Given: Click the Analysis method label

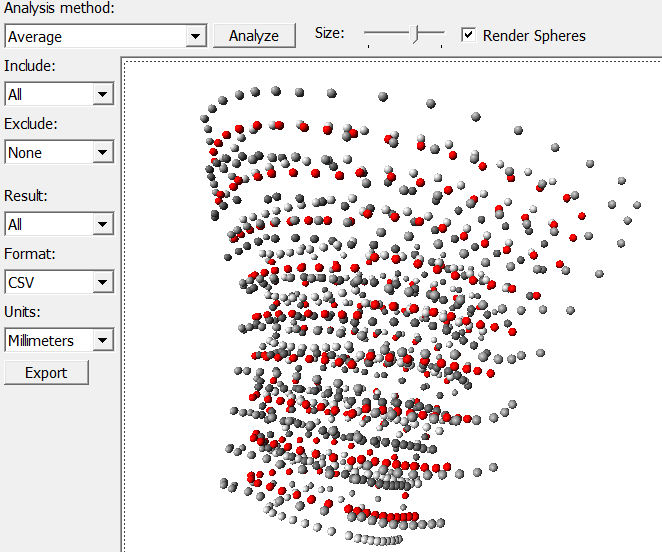Looking at the screenshot, I should pos(59,9).
